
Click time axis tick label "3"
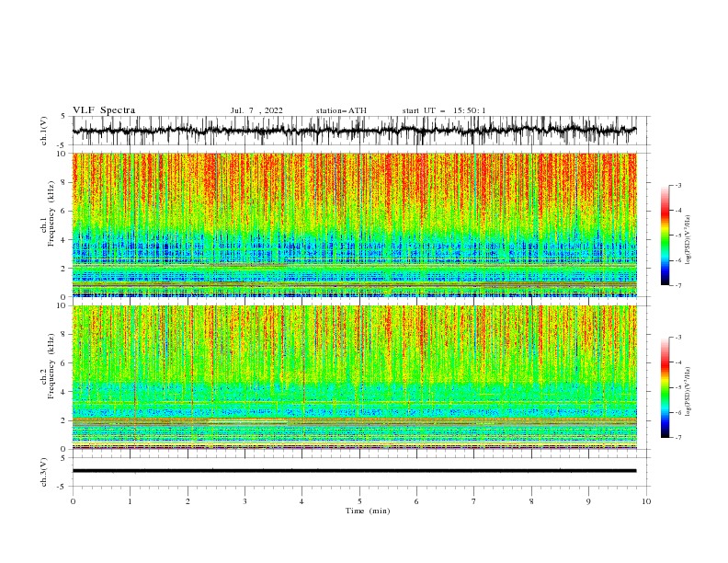point(245,501)
